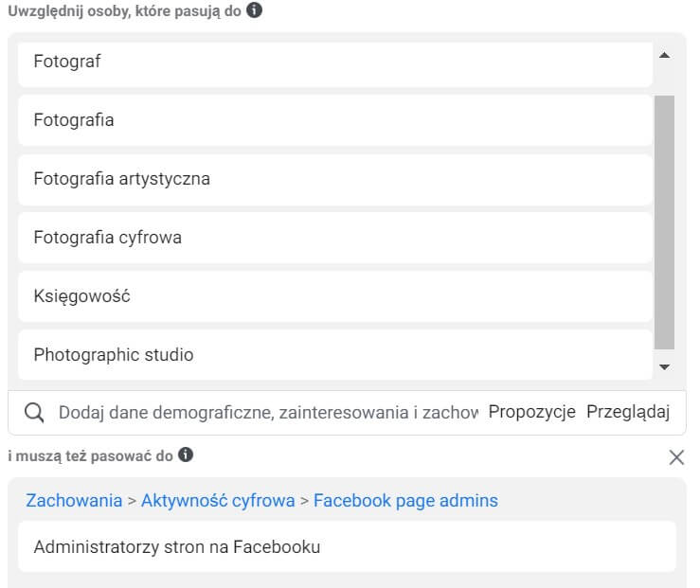Click the scroll down arrow of the list

(x=664, y=366)
